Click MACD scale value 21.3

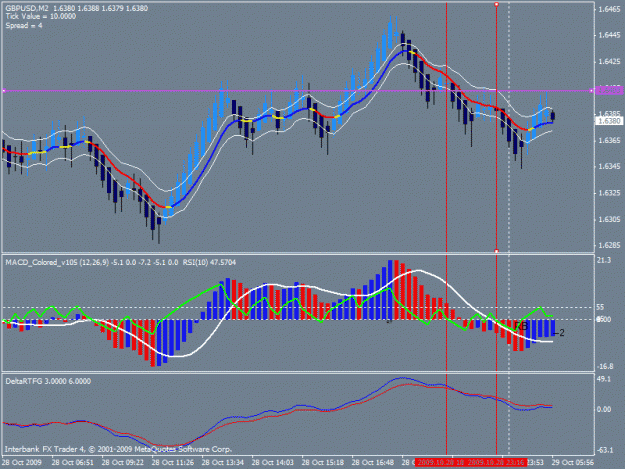pos(604,260)
